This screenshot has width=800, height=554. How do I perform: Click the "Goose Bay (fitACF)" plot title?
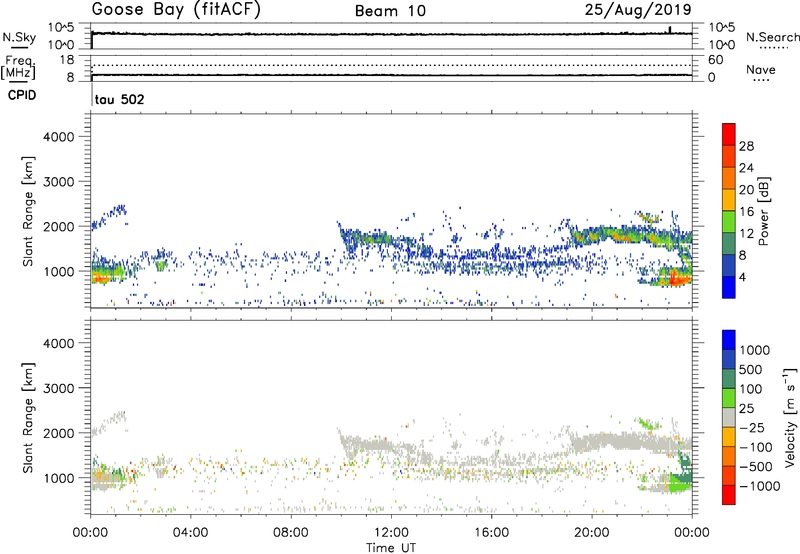coord(176,10)
